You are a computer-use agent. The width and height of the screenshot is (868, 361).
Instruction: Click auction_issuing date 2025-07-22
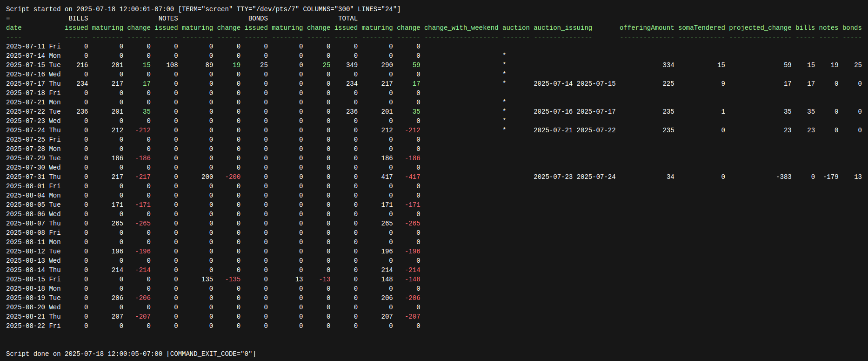coord(596,130)
